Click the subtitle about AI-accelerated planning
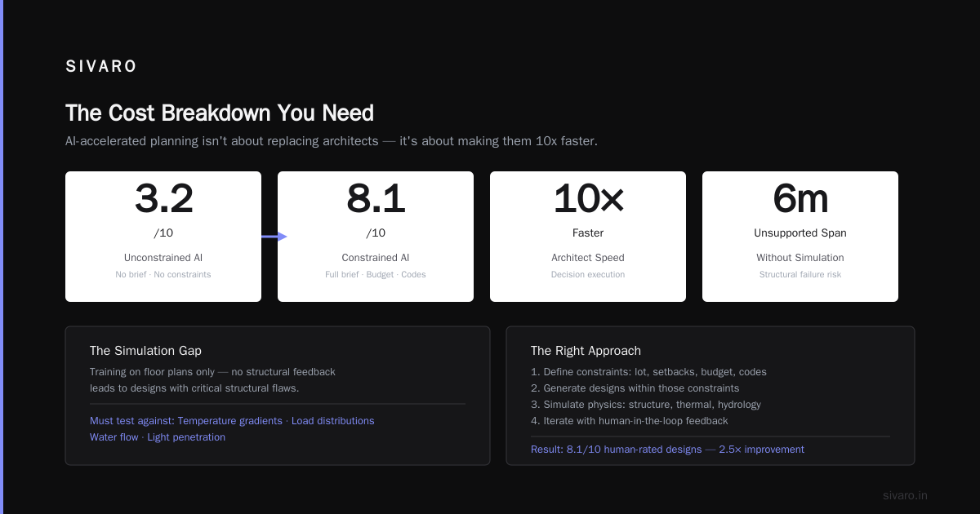Viewport: 980px width, 514px height. (332, 141)
